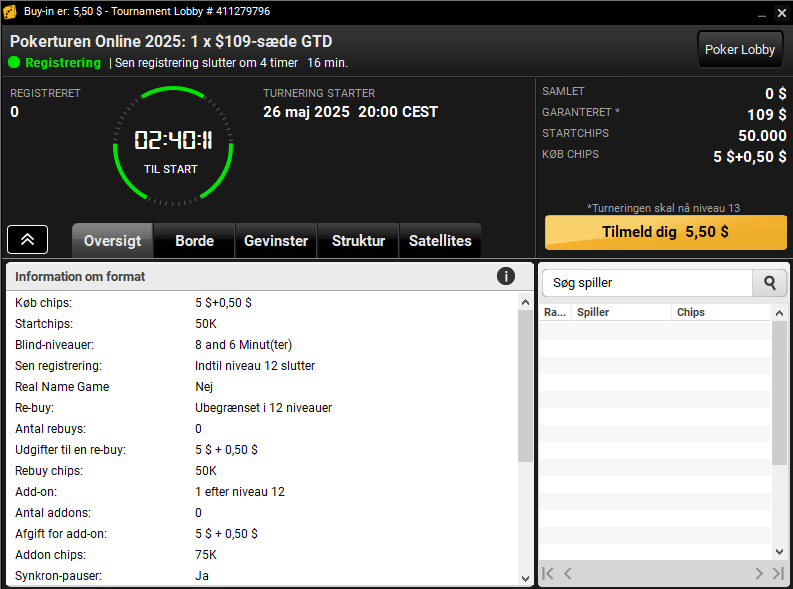Open the Borde tab

195,241
